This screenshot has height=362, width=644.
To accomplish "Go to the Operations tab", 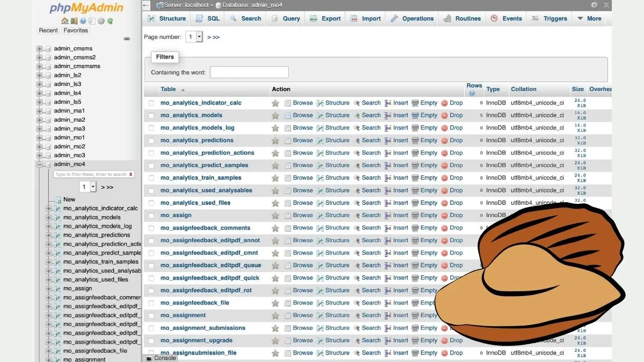I will [x=412, y=18].
